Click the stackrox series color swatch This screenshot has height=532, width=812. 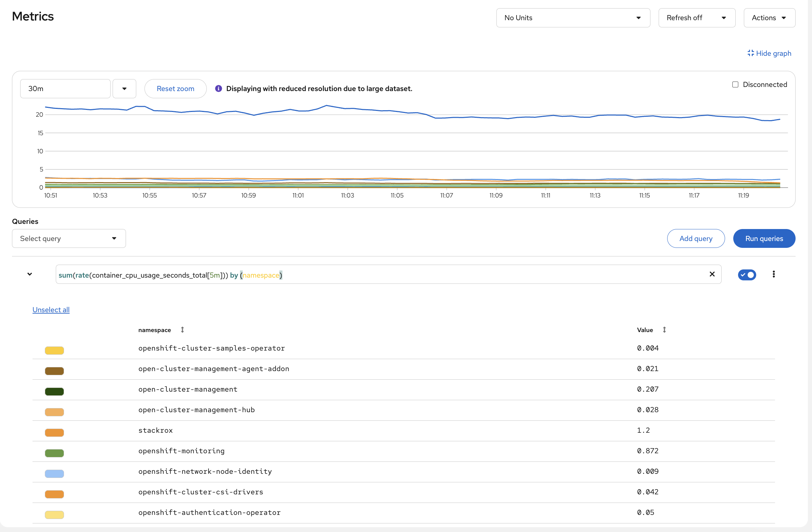(54, 432)
